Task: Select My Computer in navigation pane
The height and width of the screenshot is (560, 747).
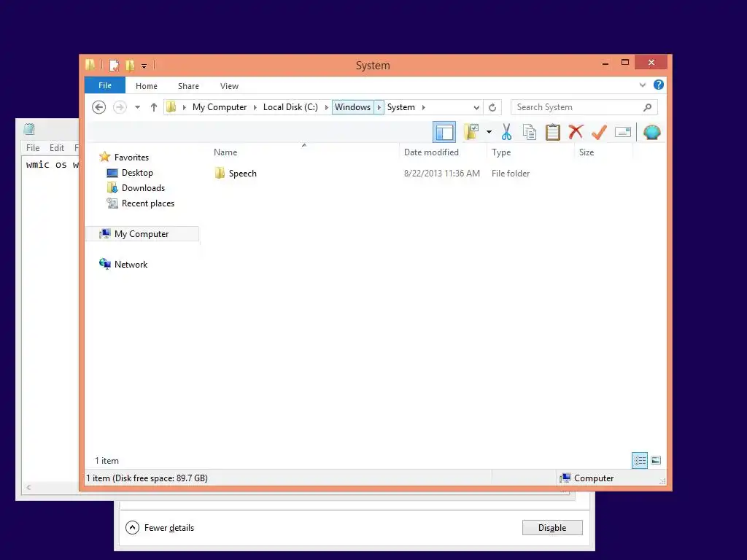Action: tap(142, 234)
